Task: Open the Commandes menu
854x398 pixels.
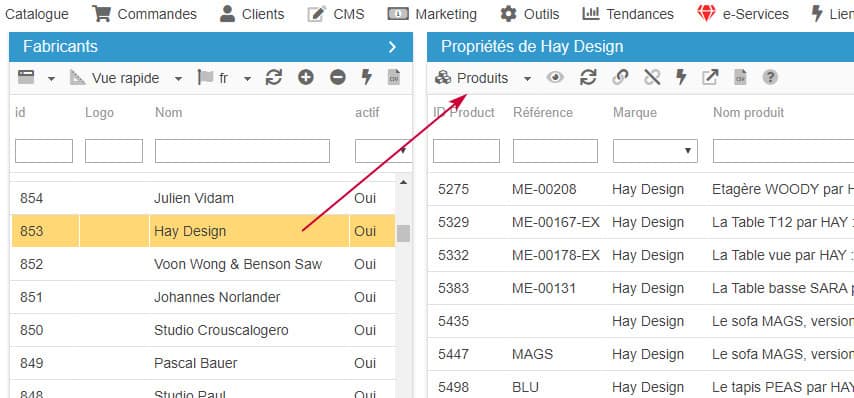Action: click(144, 14)
